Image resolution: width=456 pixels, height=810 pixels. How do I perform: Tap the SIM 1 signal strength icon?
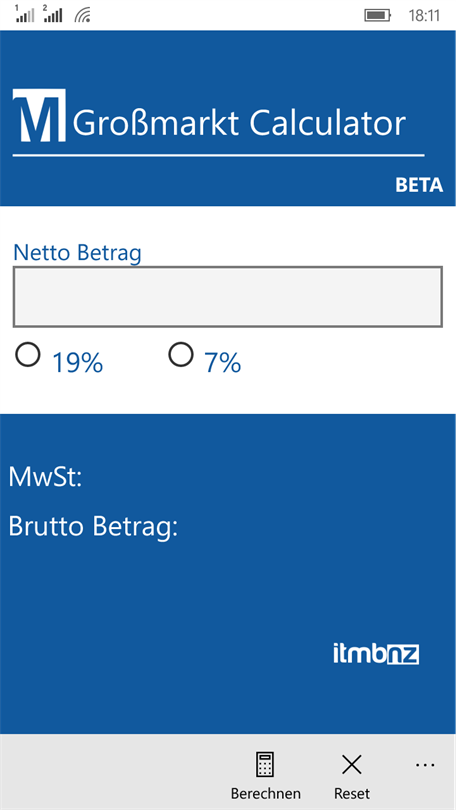click(x=25, y=14)
